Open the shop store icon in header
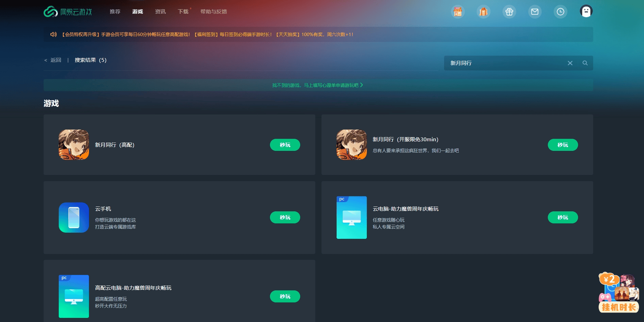Viewport: 644px width, 322px height. pos(457,12)
